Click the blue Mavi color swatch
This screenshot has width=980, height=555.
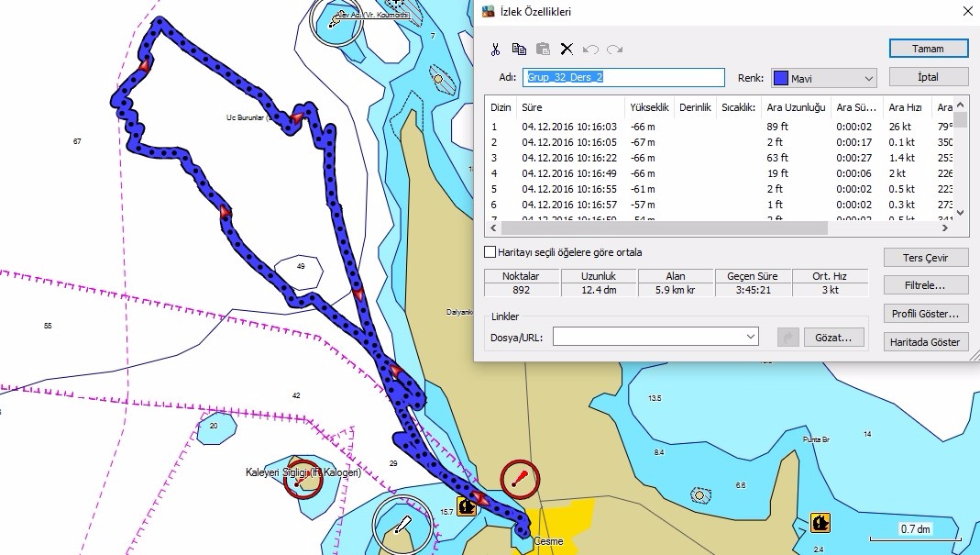point(781,78)
